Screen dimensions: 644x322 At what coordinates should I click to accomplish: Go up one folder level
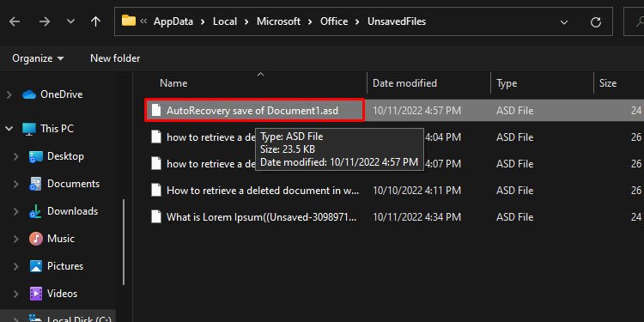click(95, 21)
